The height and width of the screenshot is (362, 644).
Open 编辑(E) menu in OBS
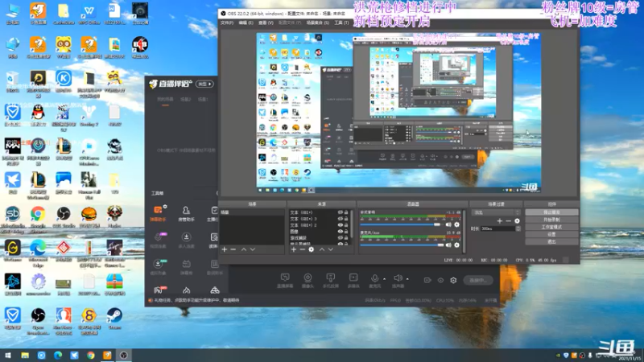tap(246, 23)
